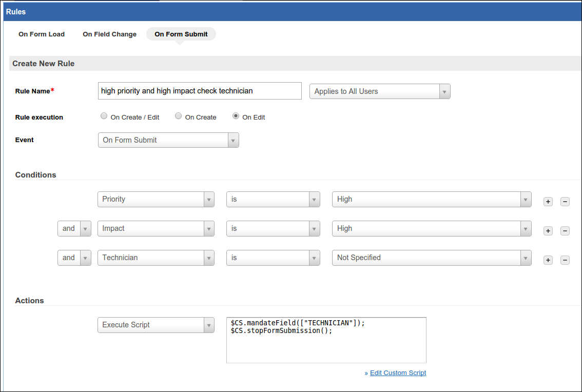
Task: Remove the Priority condition row
Action: (x=565, y=202)
